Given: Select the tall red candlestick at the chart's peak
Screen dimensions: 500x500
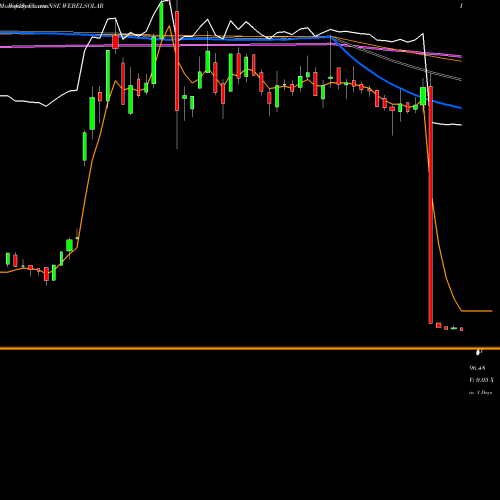Looking at the screenshot, I should (177, 61).
